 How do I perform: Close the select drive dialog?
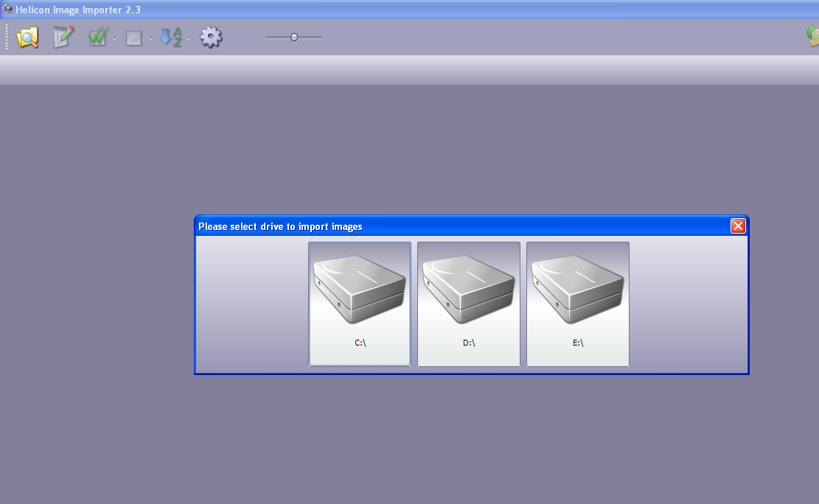[738, 225]
